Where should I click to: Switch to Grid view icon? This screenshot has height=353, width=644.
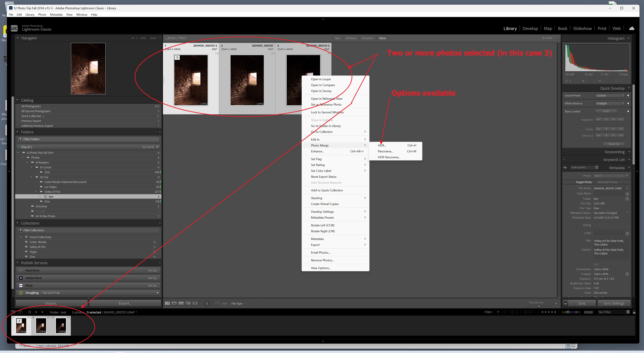coord(167,303)
